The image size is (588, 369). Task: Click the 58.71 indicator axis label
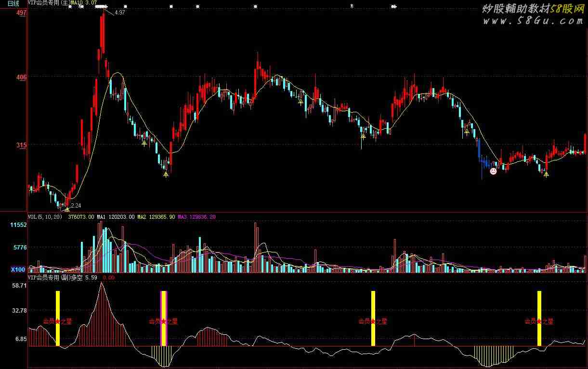click(x=20, y=286)
